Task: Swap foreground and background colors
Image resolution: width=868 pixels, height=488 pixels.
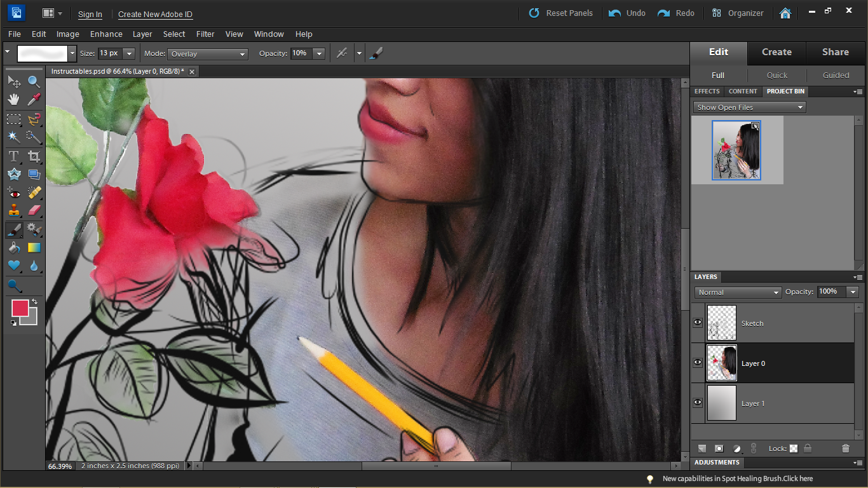Action: 35,302
